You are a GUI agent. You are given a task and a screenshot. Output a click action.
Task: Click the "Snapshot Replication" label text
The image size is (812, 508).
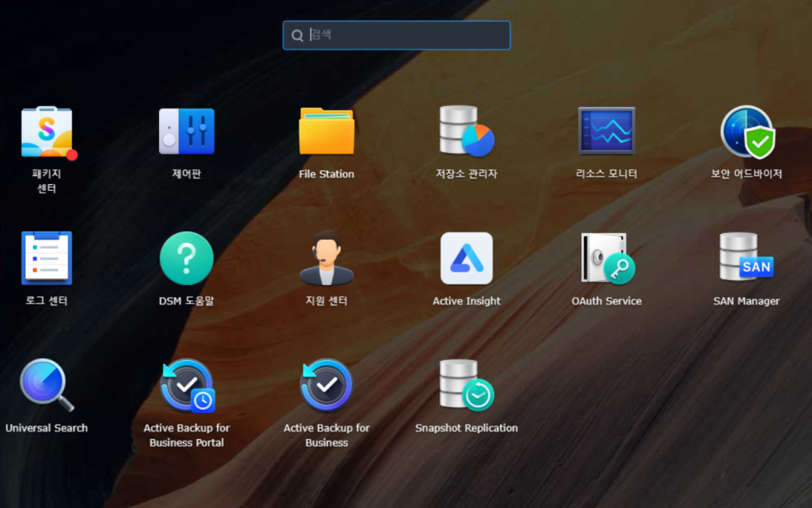point(467,428)
